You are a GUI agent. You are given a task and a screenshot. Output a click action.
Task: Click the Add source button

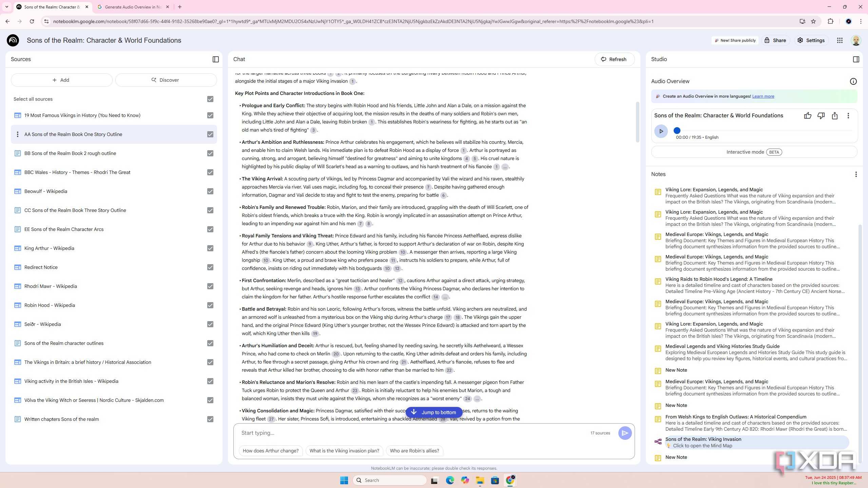(61, 80)
